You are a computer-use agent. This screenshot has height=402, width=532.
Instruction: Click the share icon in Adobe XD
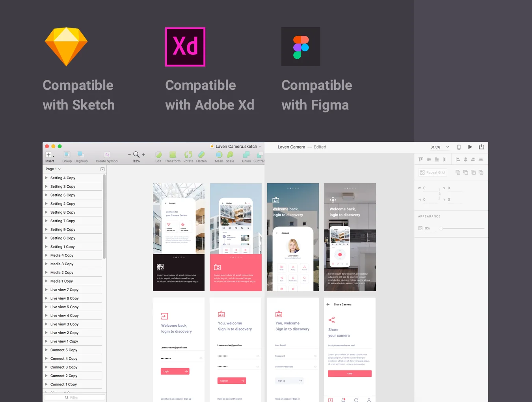(x=482, y=147)
